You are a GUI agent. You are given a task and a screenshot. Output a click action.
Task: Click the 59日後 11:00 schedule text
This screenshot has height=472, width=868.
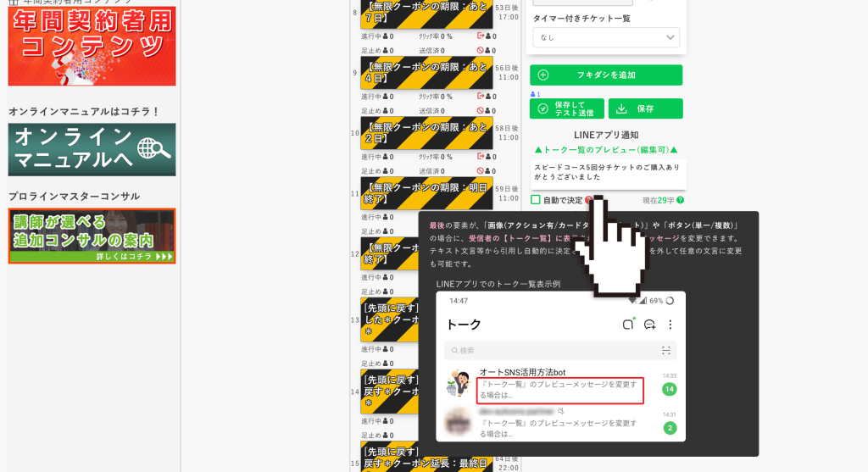pyautogui.click(x=507, y=193)
